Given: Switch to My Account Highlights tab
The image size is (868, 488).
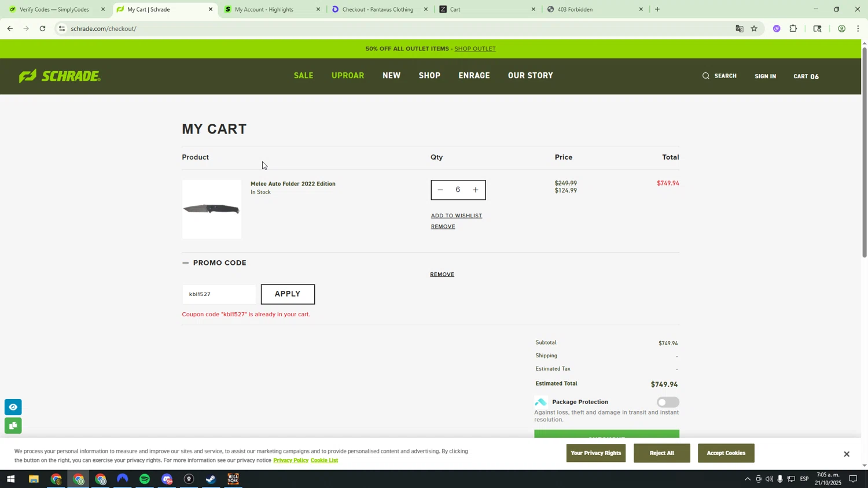Looking at the screenshot, I should point(271,9).
